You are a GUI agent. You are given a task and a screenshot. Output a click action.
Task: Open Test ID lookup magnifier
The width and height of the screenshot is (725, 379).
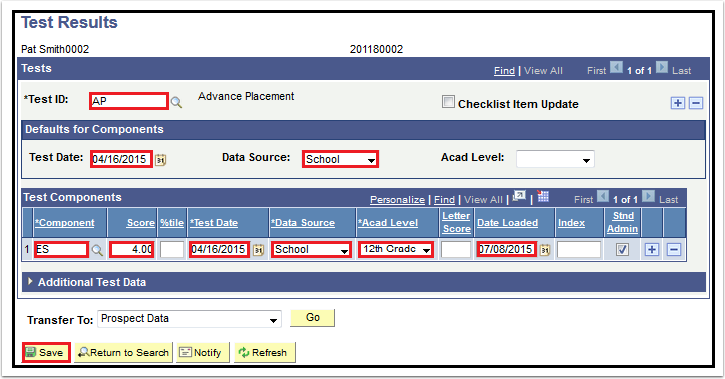pyautogui.click(x=176, y=102)
